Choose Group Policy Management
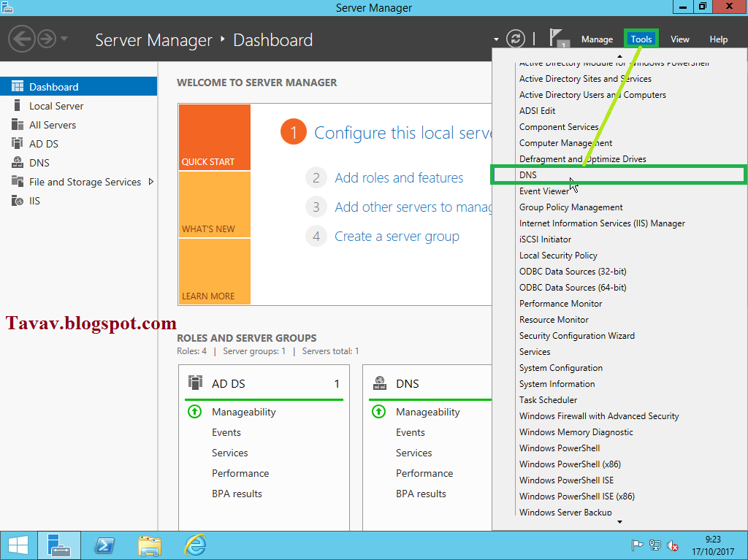This screenshot has width=748, height=560. coord(571,207)
